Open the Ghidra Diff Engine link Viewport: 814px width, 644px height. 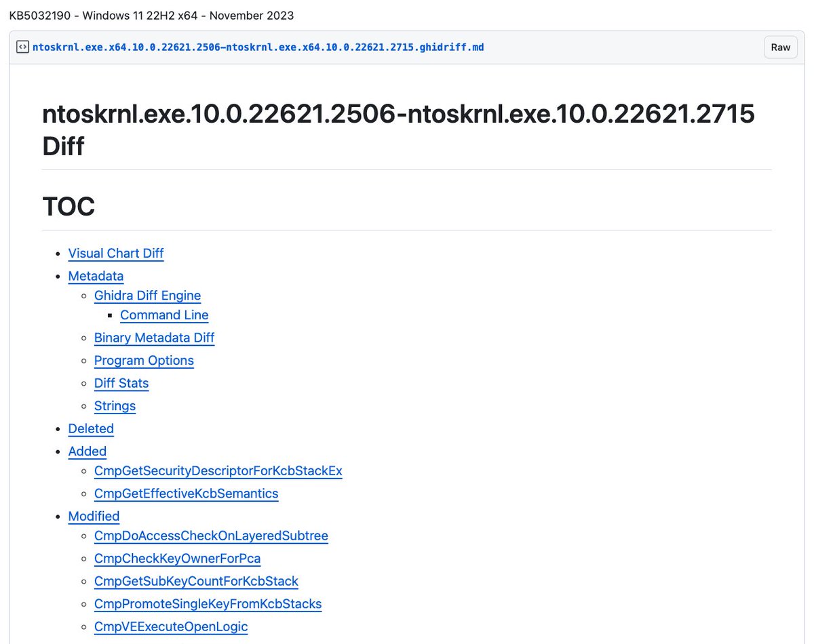click(x=147, y=296)
